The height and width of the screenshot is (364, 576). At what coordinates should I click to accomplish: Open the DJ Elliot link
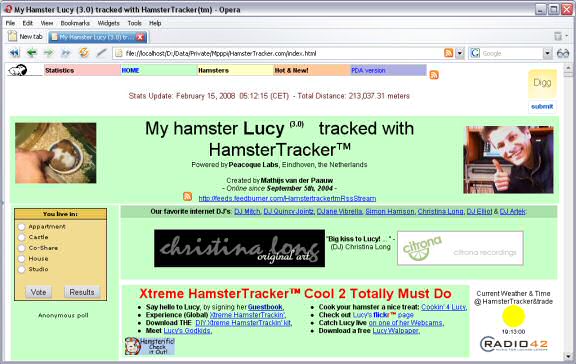479,212
